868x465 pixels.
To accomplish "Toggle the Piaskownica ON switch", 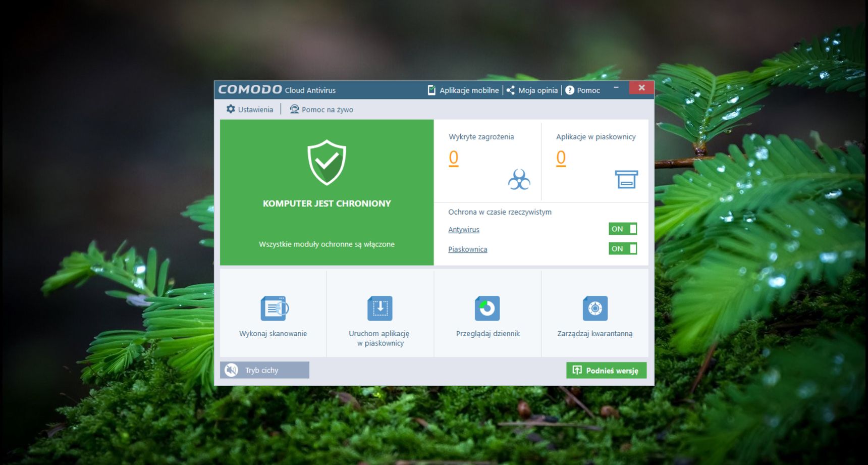I will tap(623, 248).
